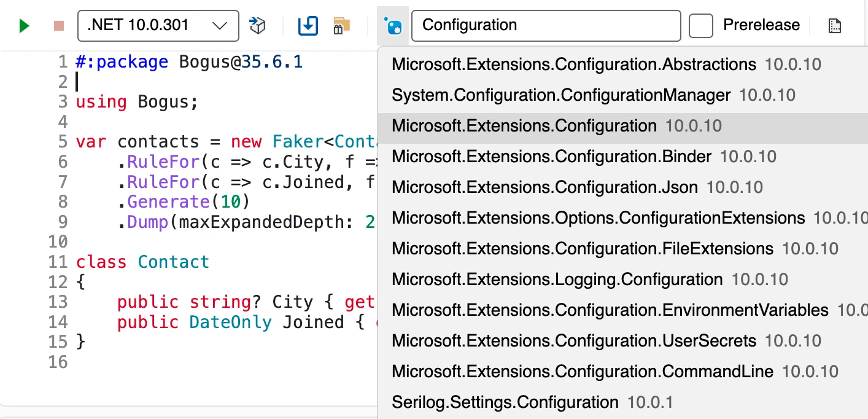Image resolution: width=868 pixels, height=419 pixels.
Task: Select Microsoft.Extensions.Configuration.CommandLine package
Action: (x=623, y=372)
